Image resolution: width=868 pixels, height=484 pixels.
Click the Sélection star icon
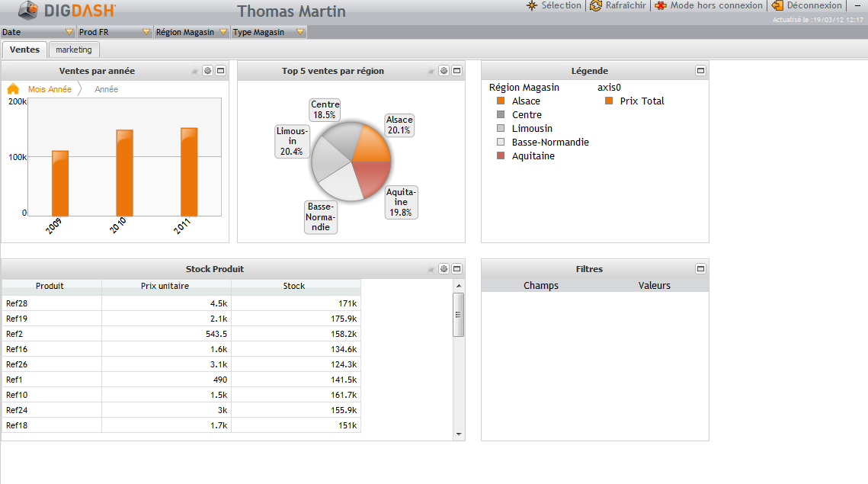click(x=532, y=5)
